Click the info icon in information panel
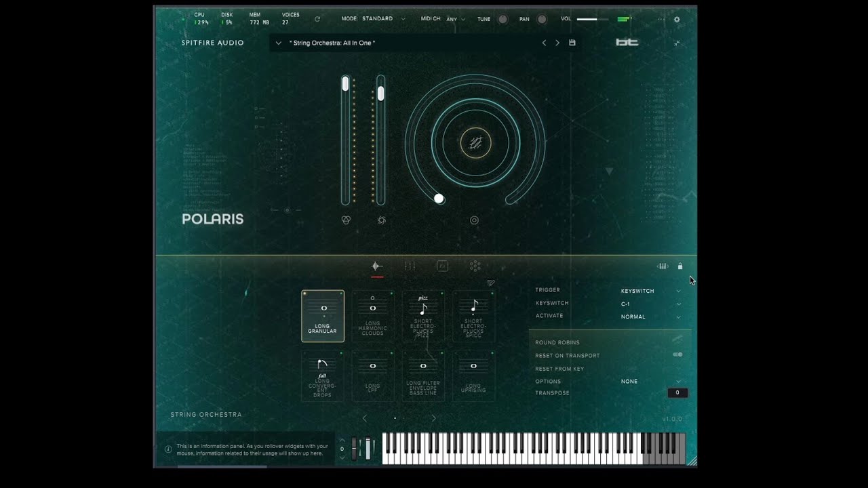Viewport: 868px width, 488px height. 168,449
